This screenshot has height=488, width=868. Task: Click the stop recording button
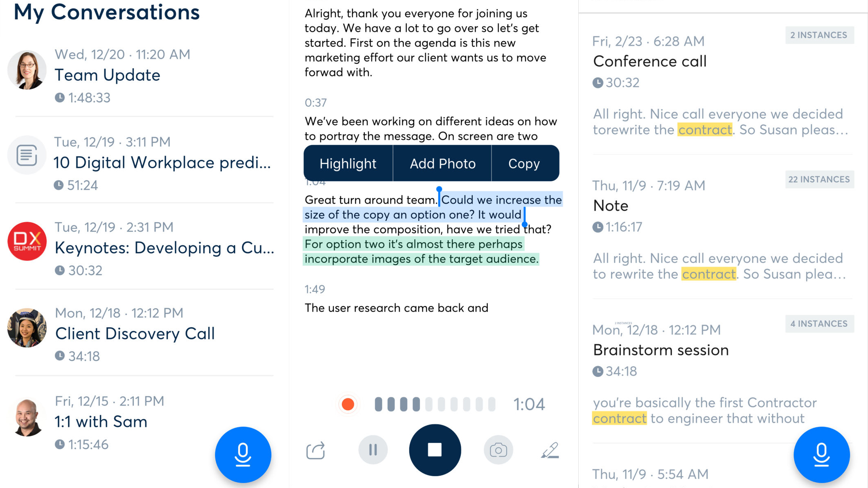click(434, 450)
